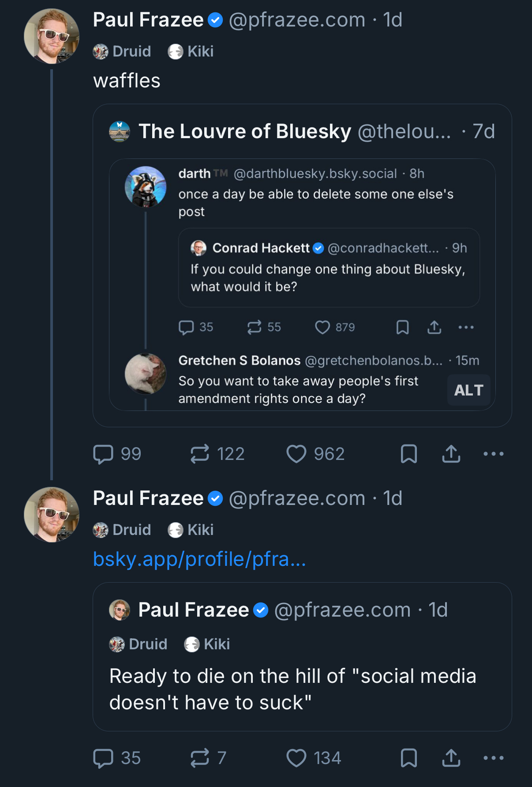Share the bottom Paul Frazee post
Screen dimensions: 532x787
(x=451, y=758)
